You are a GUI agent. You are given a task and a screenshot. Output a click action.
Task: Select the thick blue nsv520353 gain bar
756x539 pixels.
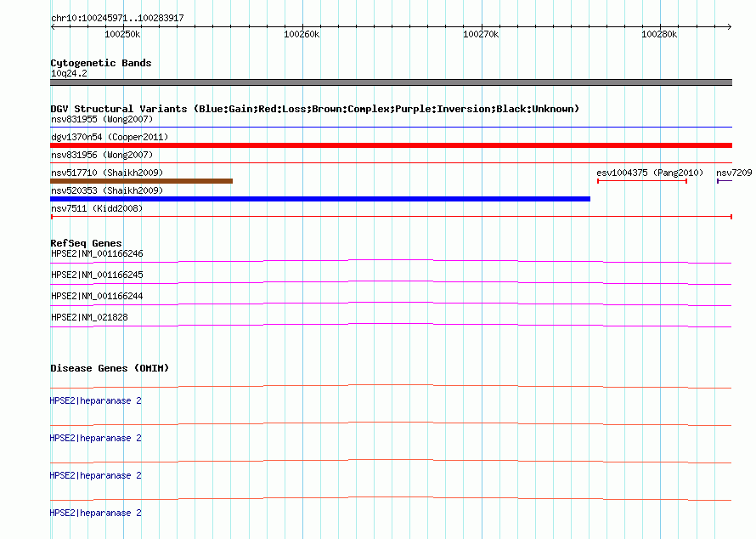pyautogui.click(x=320, y=199)
